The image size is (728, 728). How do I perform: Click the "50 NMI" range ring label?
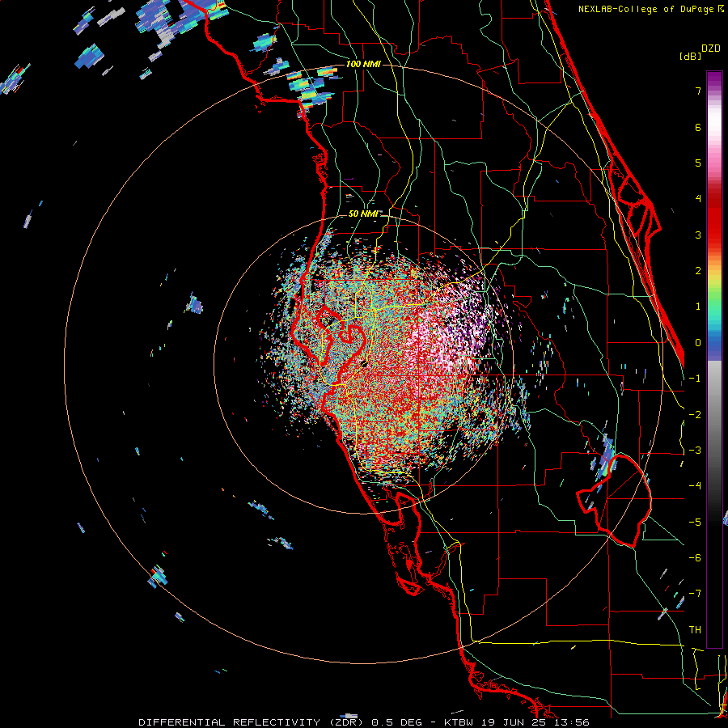click(363, 214)
